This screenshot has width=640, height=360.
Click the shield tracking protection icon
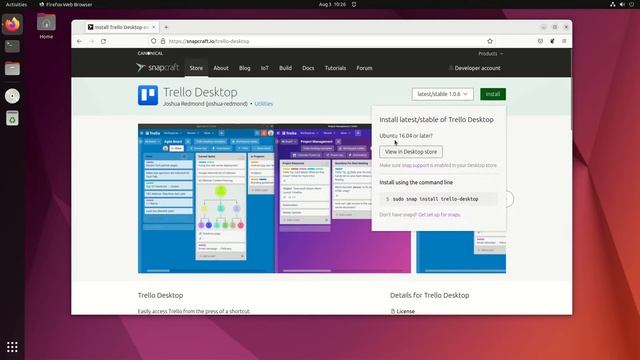click(153, 41)
